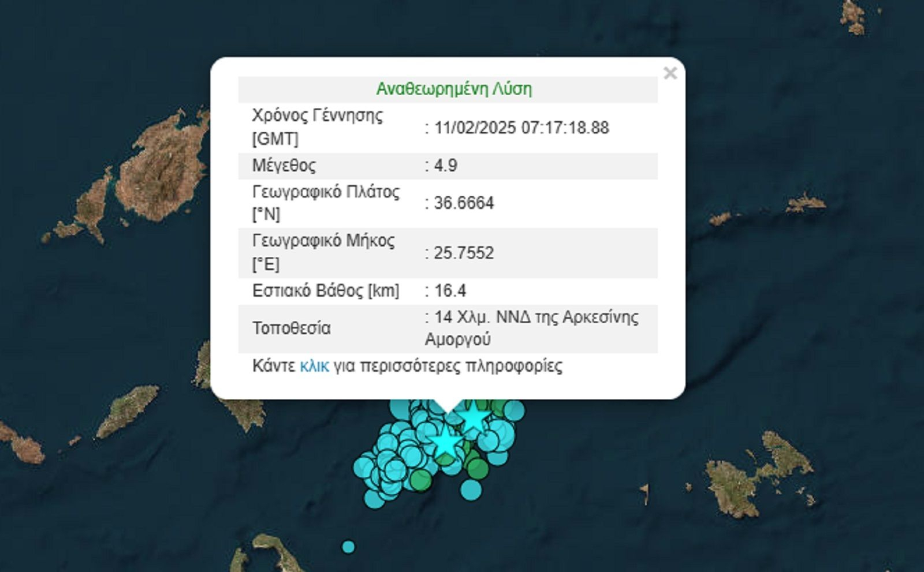The height and width of the screenshot is (572, 924).
Task: Click the origin time value 11/02/2025 07:17:18.88
Action: tap(521, 128)
